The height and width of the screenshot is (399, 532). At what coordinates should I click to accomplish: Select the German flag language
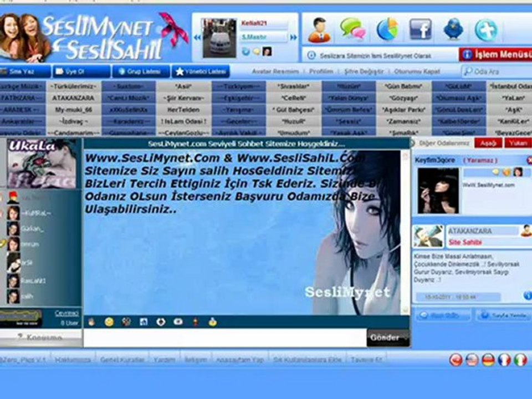click(488, 360)
